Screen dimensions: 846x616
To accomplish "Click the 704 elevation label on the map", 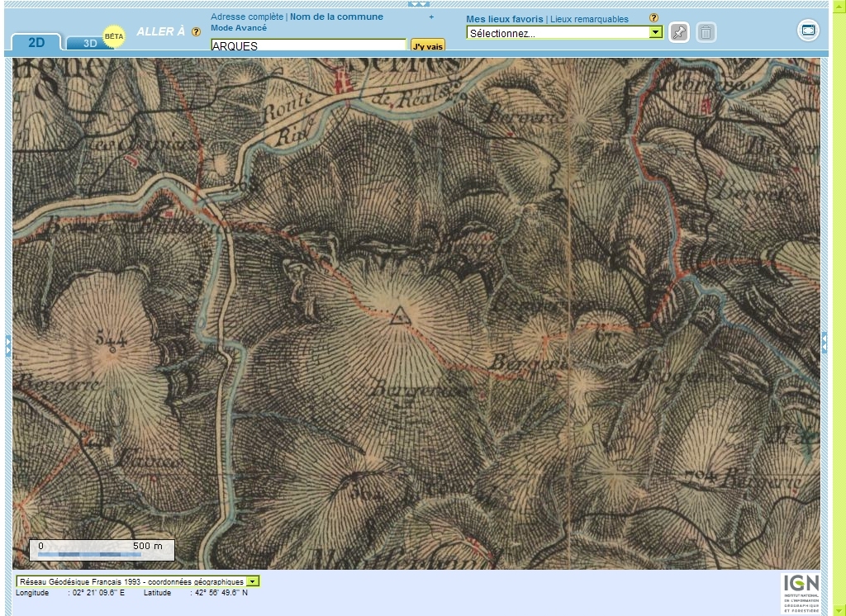I will 701,476.
